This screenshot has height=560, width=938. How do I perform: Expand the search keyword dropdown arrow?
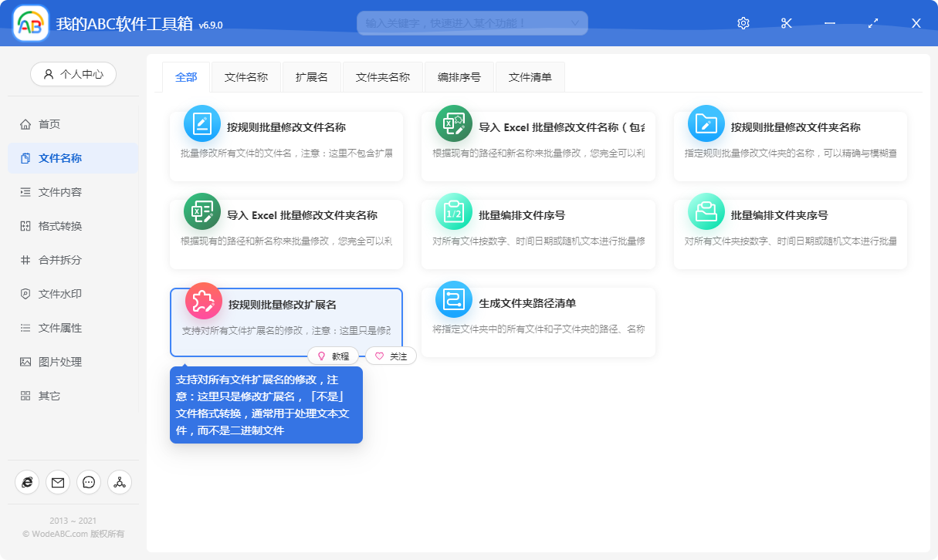click(574, 22)
